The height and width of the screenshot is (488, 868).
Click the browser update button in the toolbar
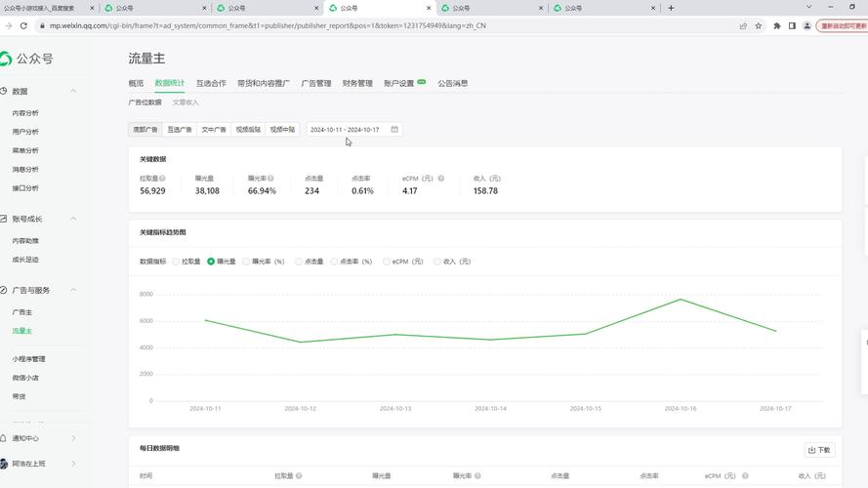coord(843,25)
